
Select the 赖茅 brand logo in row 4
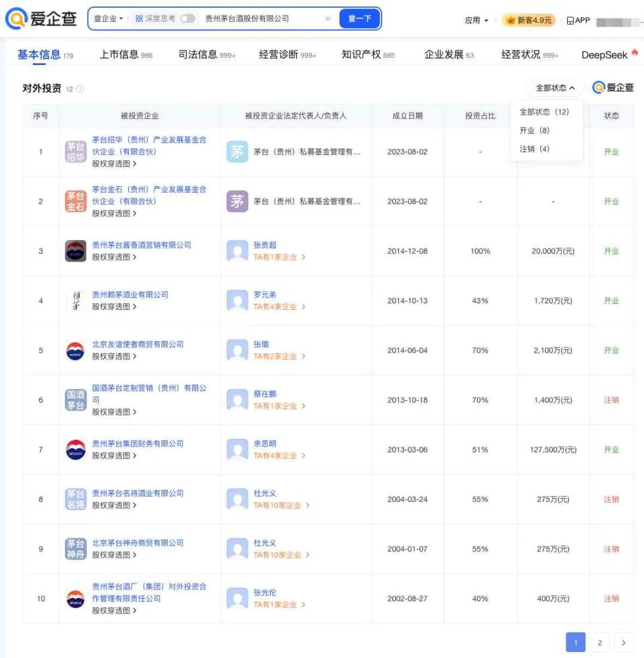tap(75, 300)
